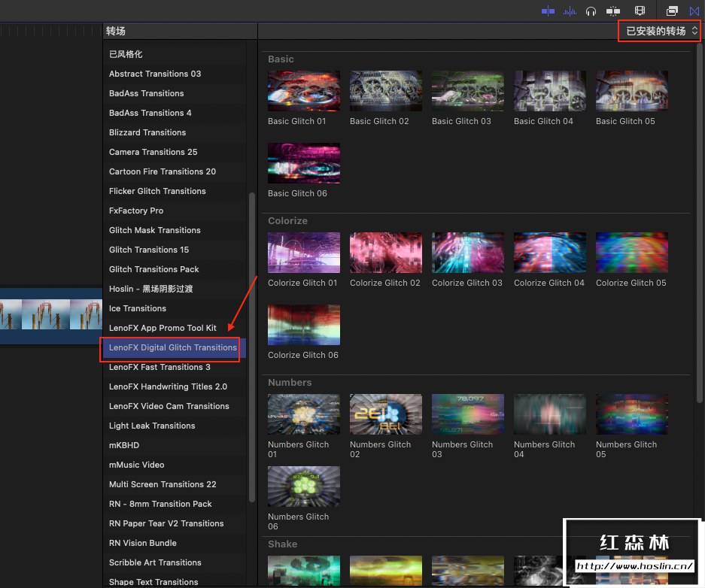The height and width of the screenshot is (588, 705).
Task: Toggle audio skimming waveform icon
Action: (x=570, y=11)
